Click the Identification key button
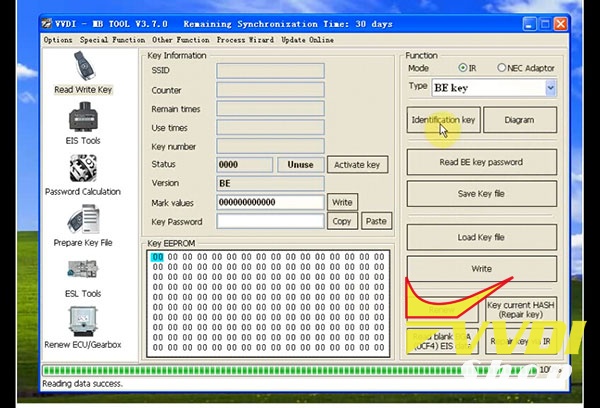Image resolution: width=600 pixels, height=408 pixels. (444, 120)
